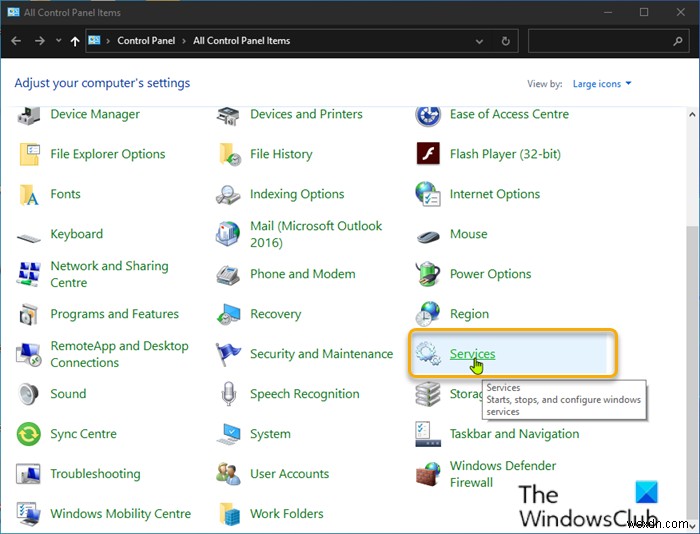Maximize the All Control Panel Items window
700x534 pixels.
tap(644, 12)
